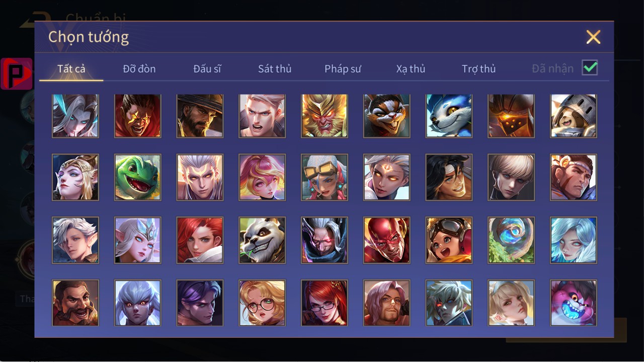Open the Đấu sĩ tab

[207, 69]
